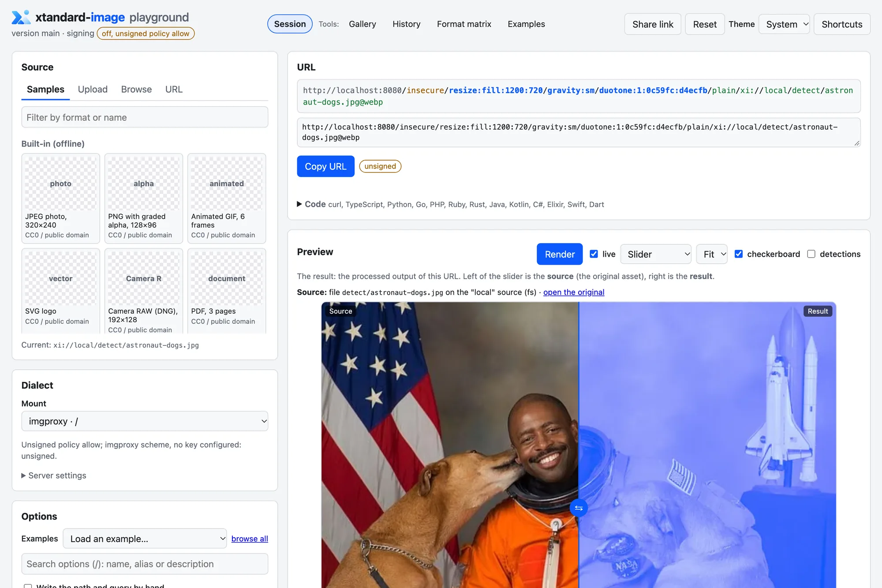Select the Camera RAW DNG sample

pyautogui.click(x=144, y=291)
